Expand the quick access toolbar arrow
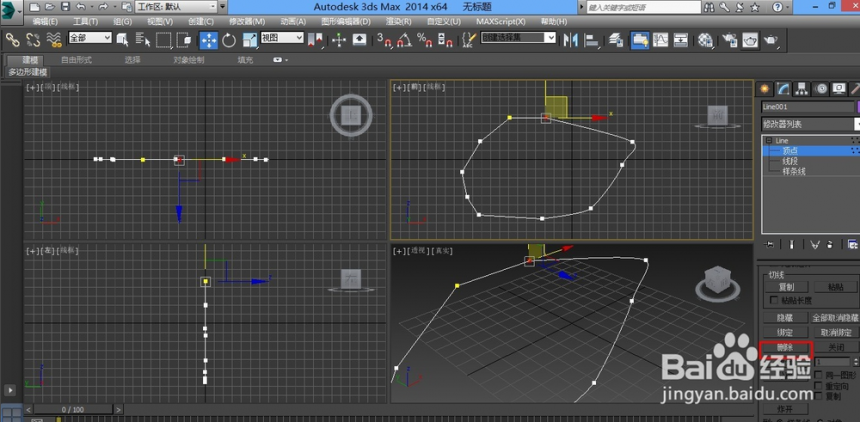The height and width of the screenshot is (422, 860). (223, 7)
